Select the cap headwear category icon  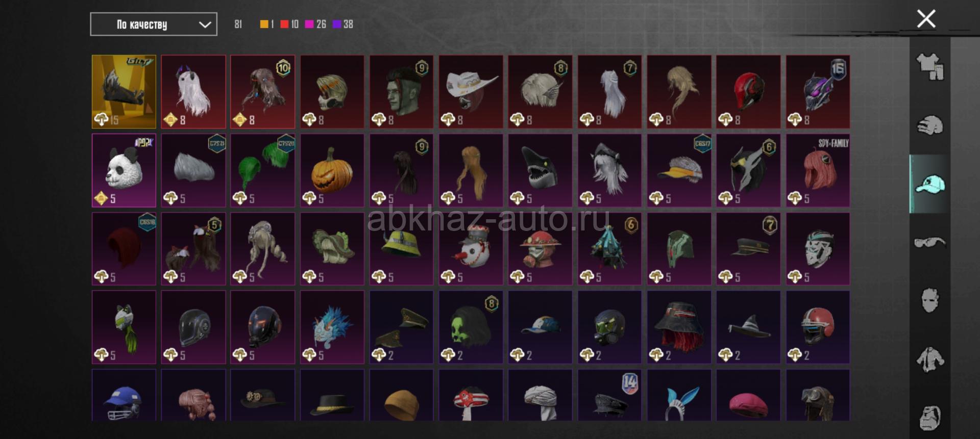coord(930,184)
